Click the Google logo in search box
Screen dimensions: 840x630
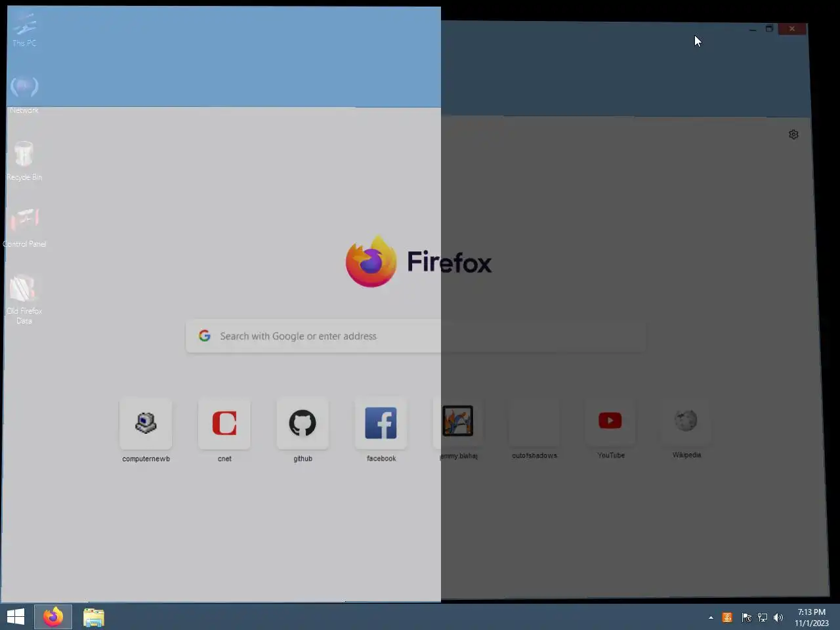click(x=205, y=336)
